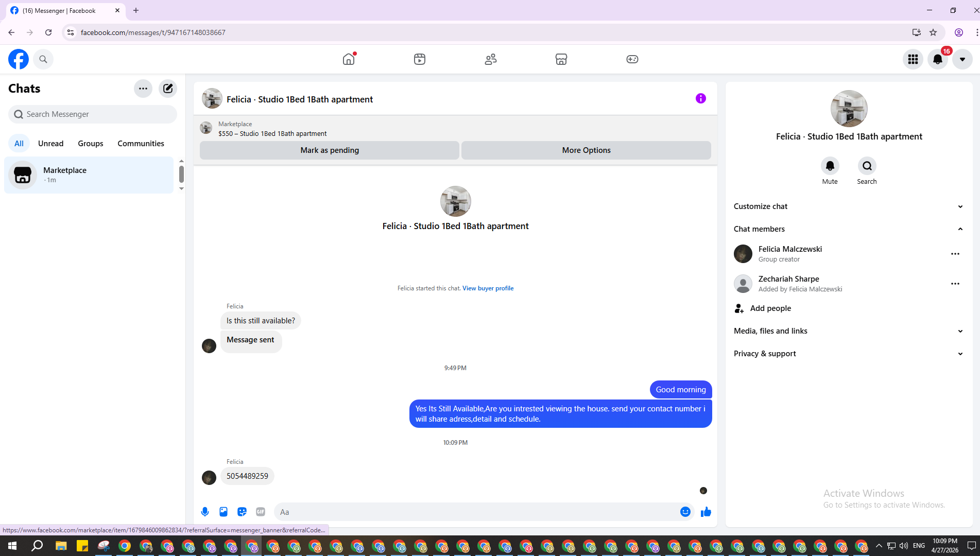Open options for Zechariah Sharpe member
Viewport: 980px width, 556px height.
[955, 284]
